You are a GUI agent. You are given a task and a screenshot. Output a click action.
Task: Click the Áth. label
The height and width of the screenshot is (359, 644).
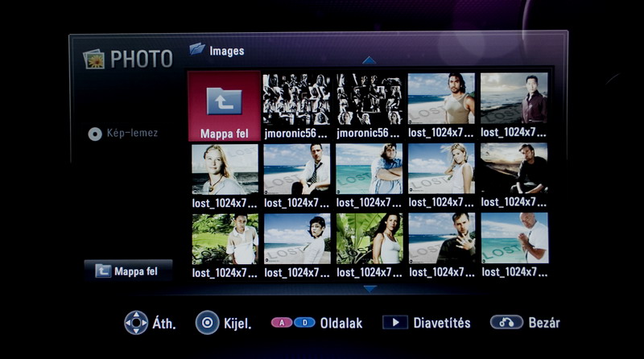[x=164, y=324]
